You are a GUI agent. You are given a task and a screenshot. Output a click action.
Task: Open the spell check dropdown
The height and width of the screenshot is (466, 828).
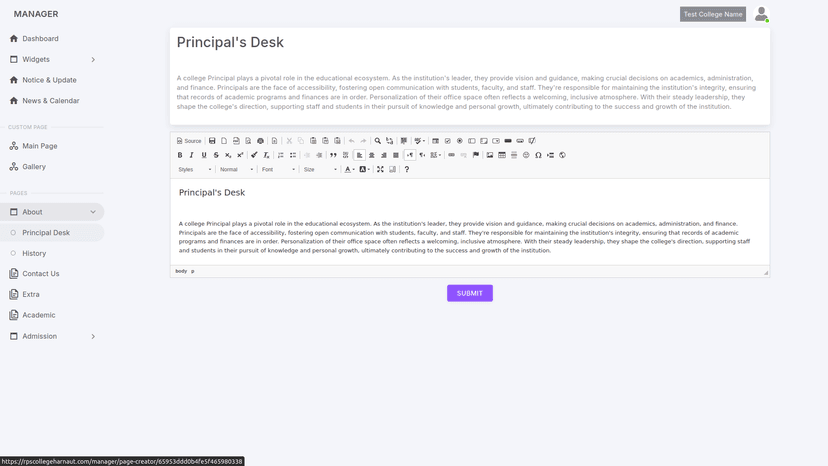[x=420, y=141]
